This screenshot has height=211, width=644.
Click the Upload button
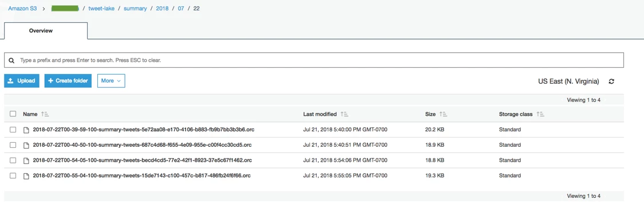[x=22, y=81]
